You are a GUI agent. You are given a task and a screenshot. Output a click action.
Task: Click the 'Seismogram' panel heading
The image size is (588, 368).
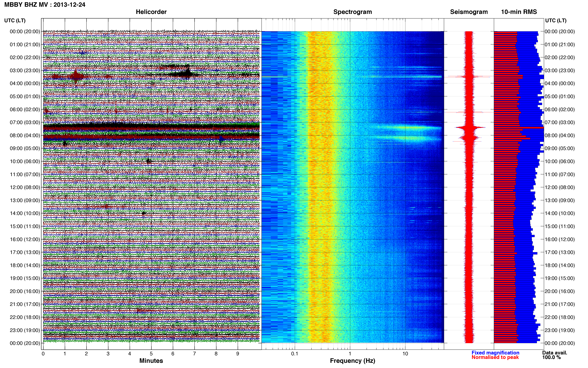pos(469,12)
